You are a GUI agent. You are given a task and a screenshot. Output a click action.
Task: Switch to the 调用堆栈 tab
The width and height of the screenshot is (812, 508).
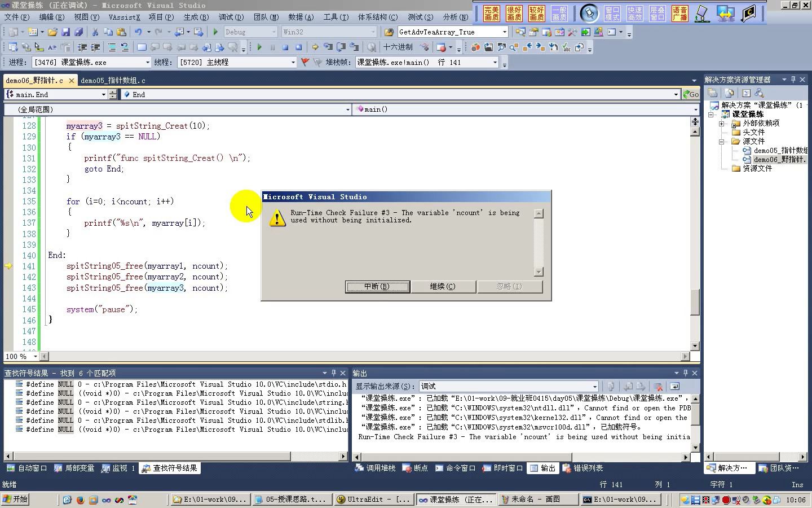tap(375, 468)
